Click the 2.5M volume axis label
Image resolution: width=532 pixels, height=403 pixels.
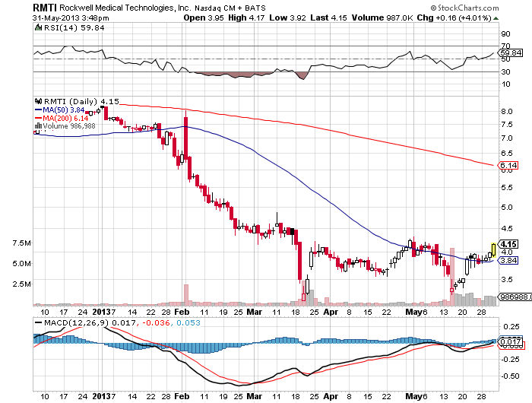point(22,284)
